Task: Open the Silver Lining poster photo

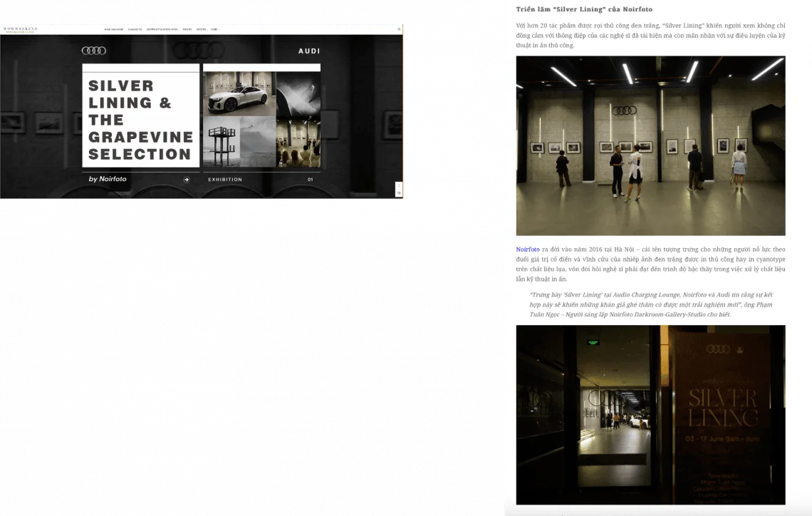Action: (650, 415)
